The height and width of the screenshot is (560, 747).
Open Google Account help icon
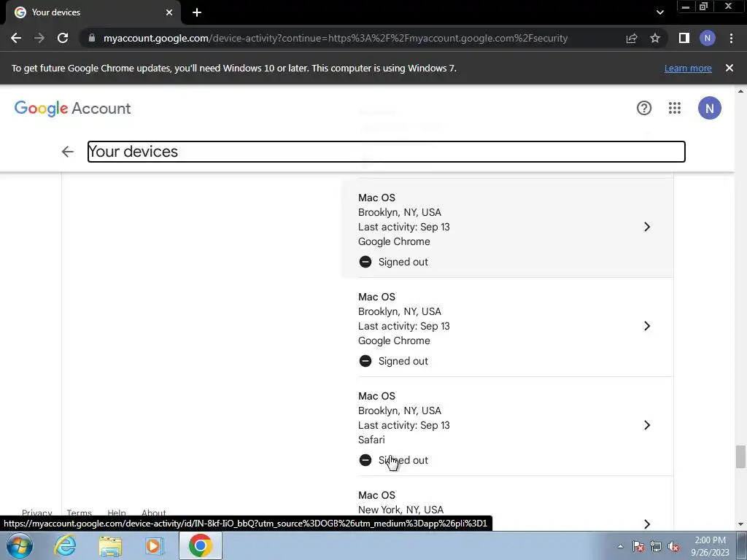pos(644,108)
